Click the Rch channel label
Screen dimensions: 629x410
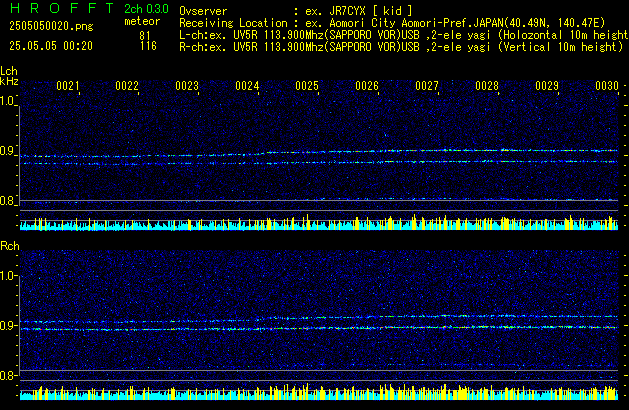[10, 246]
